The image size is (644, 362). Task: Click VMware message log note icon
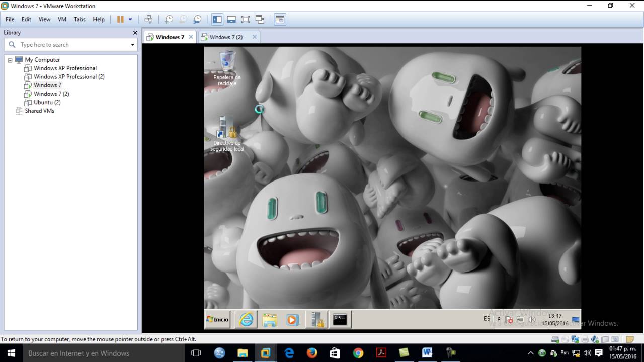coord(629,339)
